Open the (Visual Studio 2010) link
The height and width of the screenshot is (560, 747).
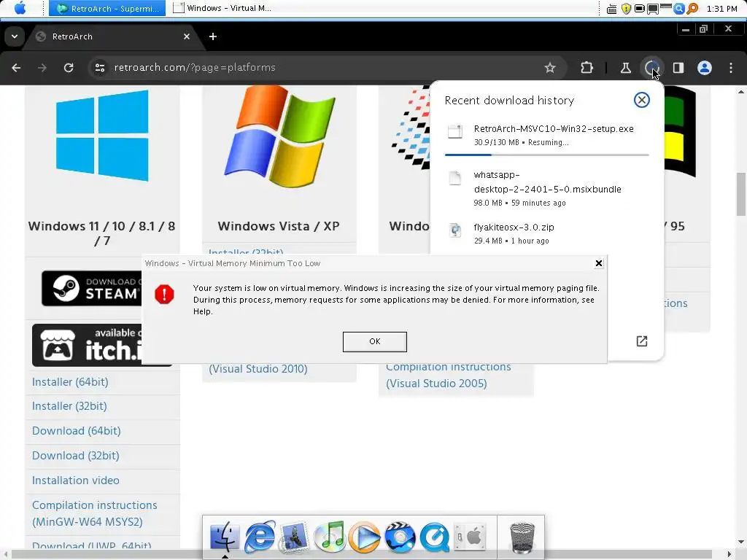(x=258, y=369)
